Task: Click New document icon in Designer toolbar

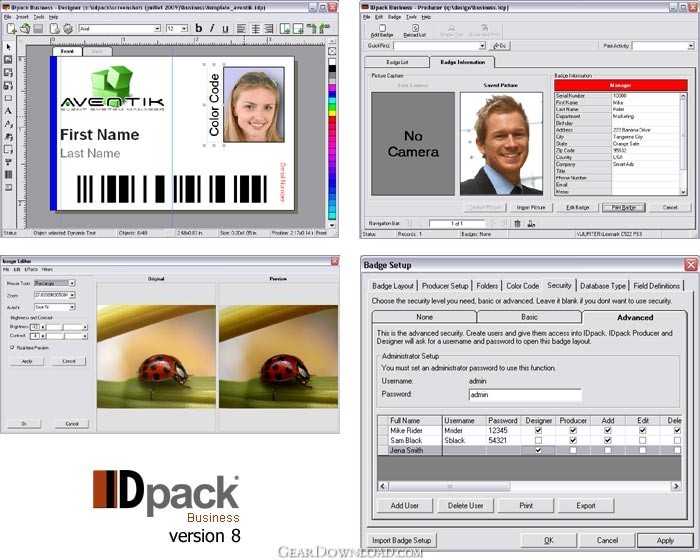Action: click(x=12, y=29)
